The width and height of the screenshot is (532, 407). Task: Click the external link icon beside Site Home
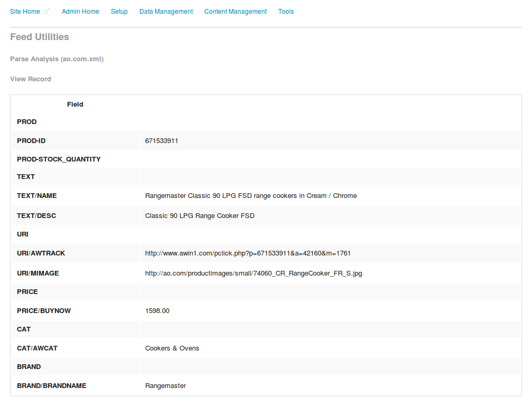pos(47,11)
